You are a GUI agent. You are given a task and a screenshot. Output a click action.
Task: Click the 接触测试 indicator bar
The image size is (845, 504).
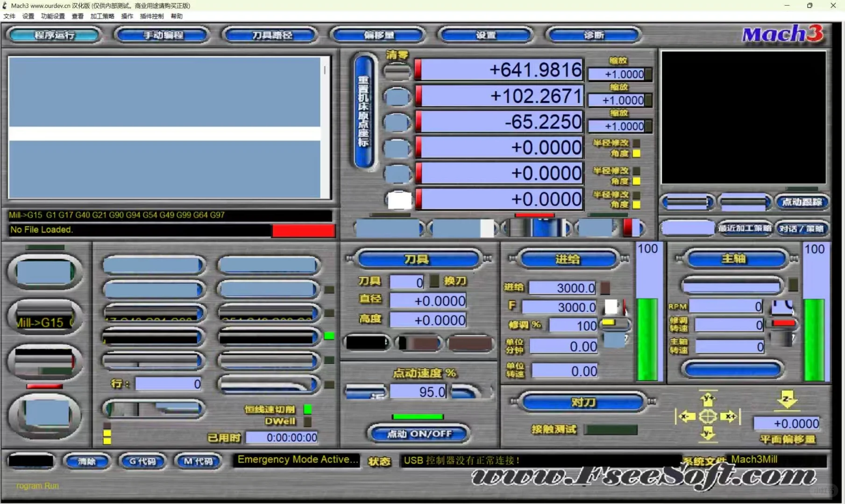tap(611, 429)
